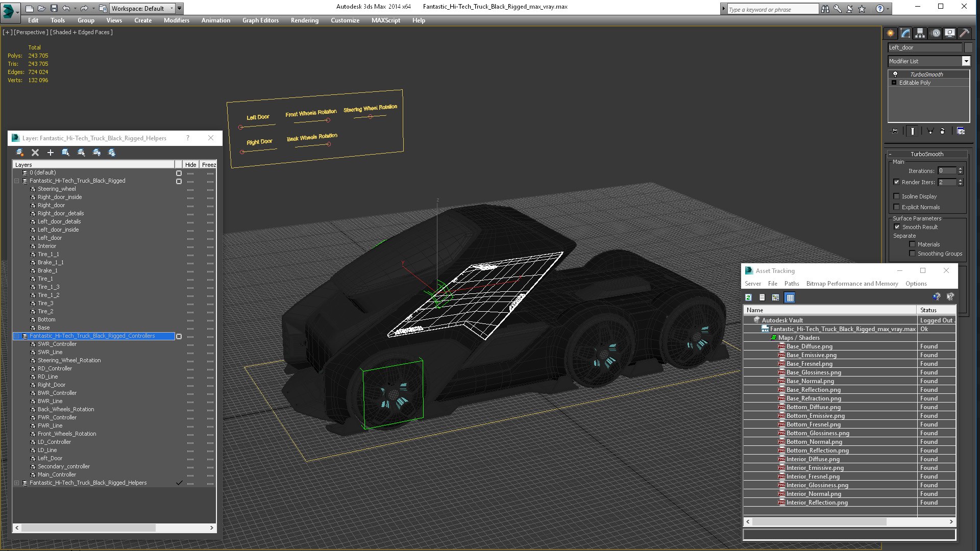Expand the Editable Poly plus in stack
The width and height of the screenshot is (980, 551).
pos(894,83)
